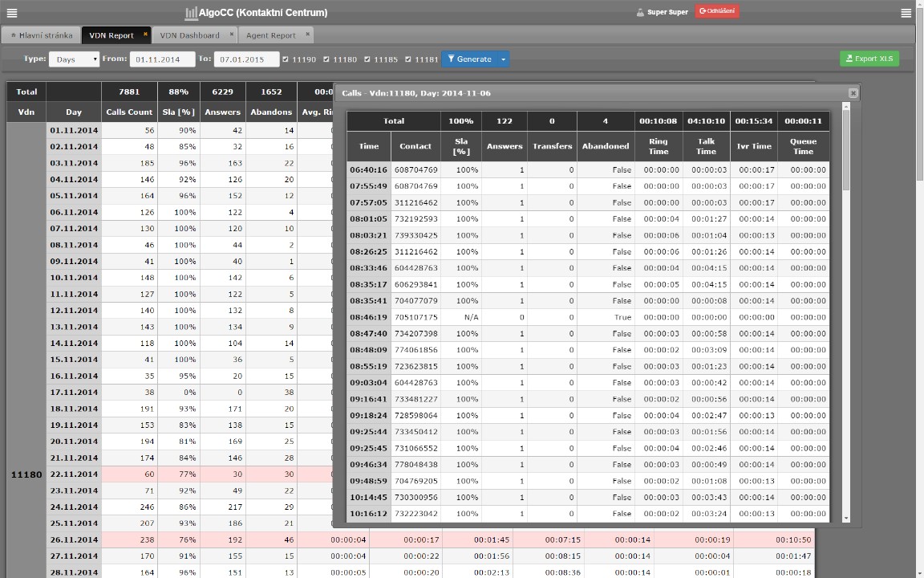Click scroll down arrow in Calls popup
The height and width of the screenshot is (578, 924).
tap(846, 519)
